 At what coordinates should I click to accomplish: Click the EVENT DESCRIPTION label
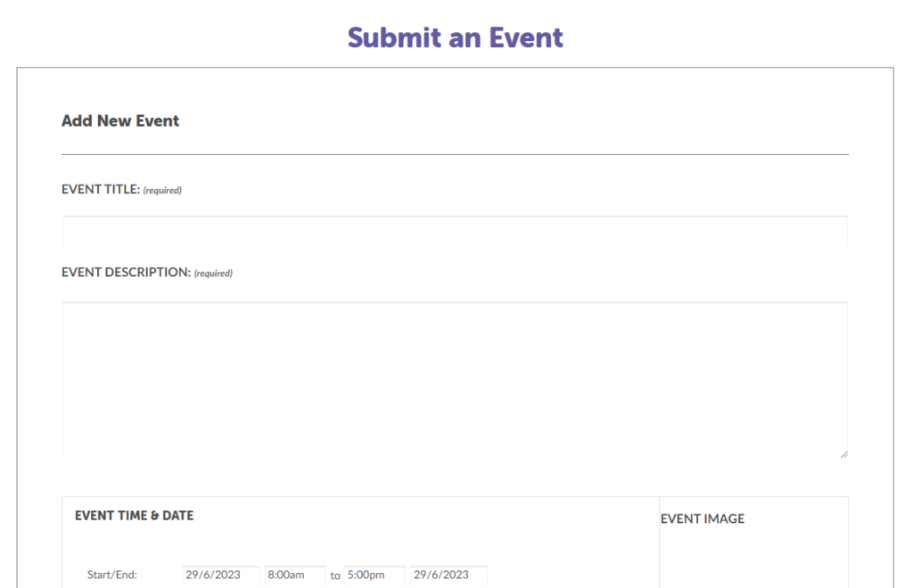click(126, 273)
